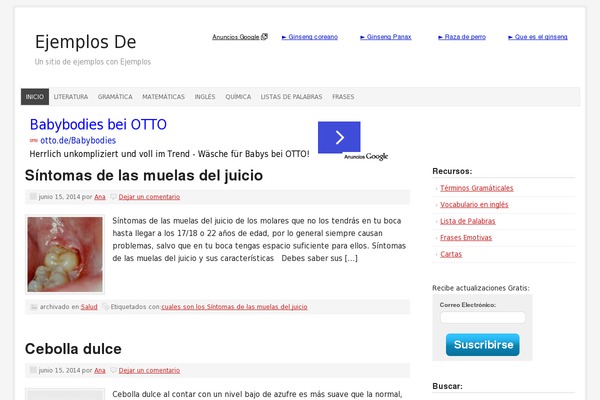Click the cuales son los Síntomas tag link
This screenshot has height=400, width=600.
[x=235, y=307]
